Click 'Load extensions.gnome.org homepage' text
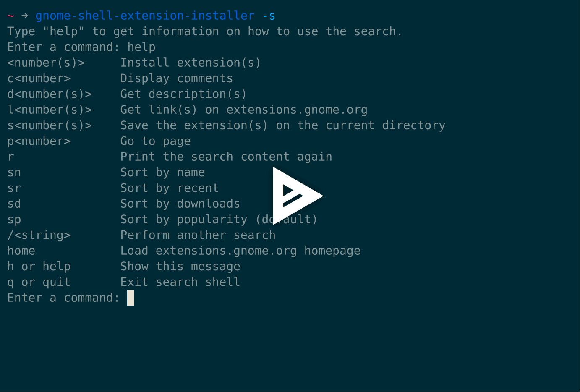580x392 pixels. point(240,251)
